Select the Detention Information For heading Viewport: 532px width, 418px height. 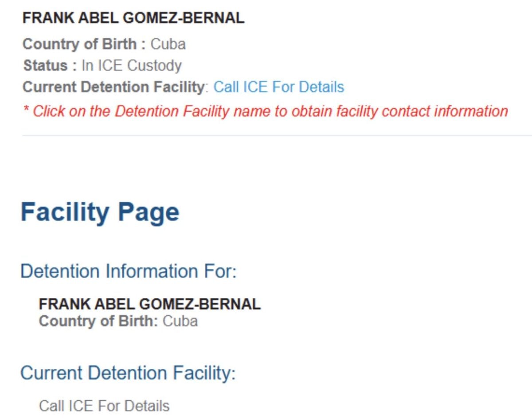click(x=129, y=271)
